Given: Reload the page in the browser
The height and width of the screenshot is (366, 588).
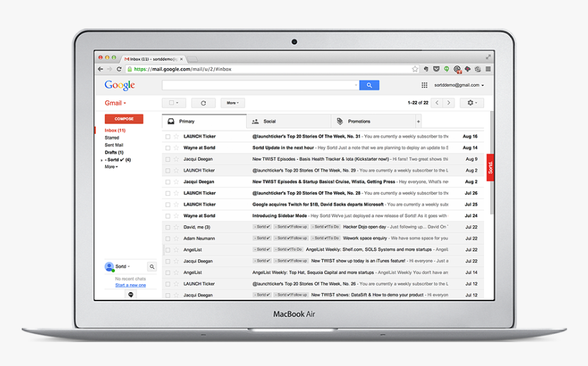Looking at the screenshot, I should point(119,69).
